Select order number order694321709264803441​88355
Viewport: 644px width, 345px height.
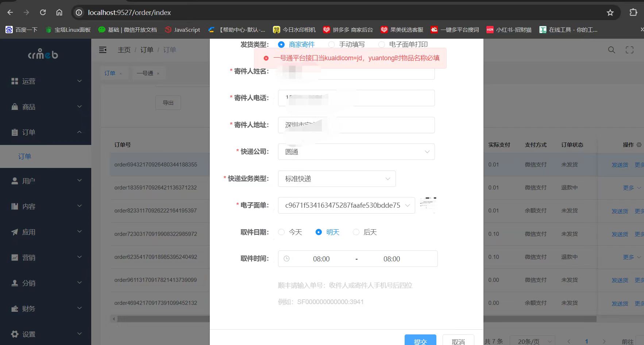156,165
